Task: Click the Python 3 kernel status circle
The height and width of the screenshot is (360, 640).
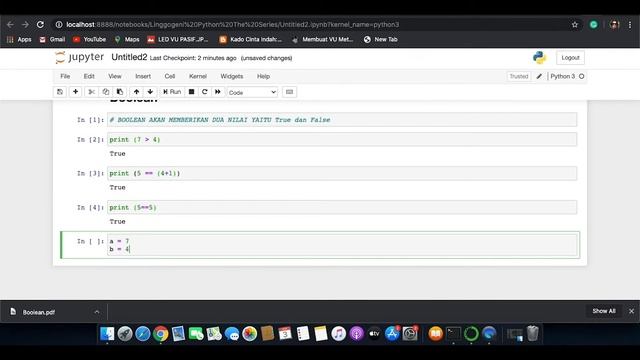Action: (582, 76)
